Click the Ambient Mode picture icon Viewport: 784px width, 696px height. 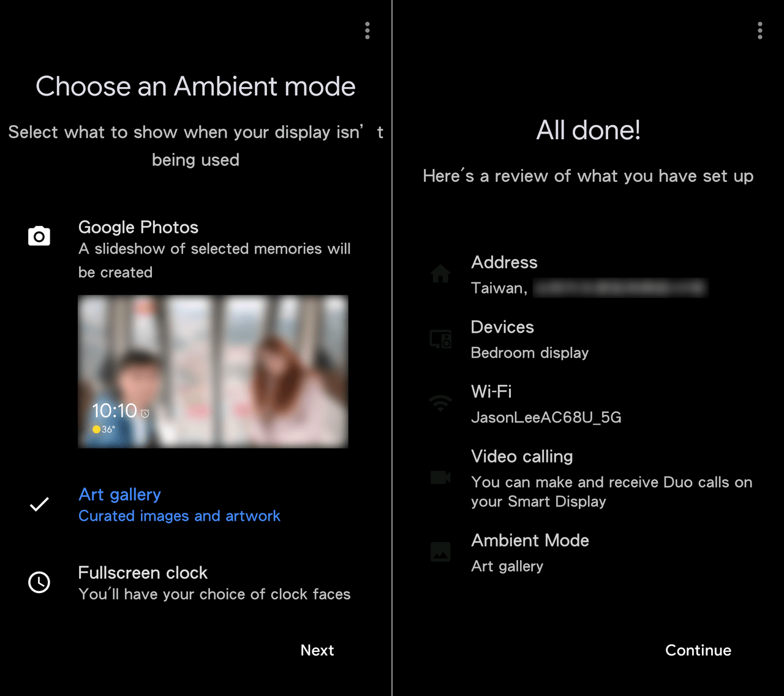click(x=440, y=551)
